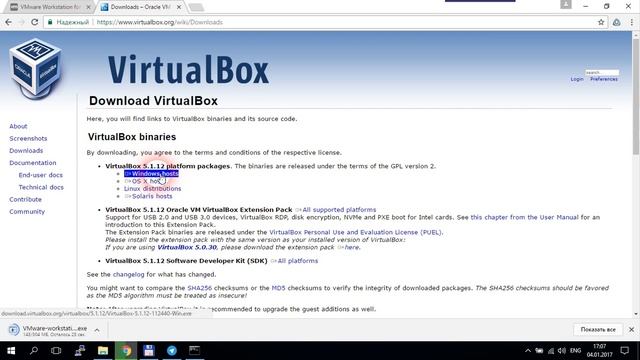This screenshot has width=640, height=360.
Task: Open Screenshots in the sidebar
Action: click(28, 139)
